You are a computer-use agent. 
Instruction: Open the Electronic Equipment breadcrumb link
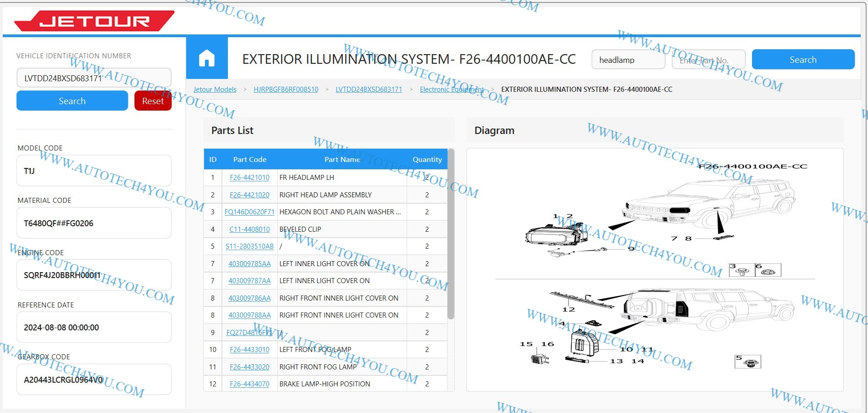tap(452, 89)
